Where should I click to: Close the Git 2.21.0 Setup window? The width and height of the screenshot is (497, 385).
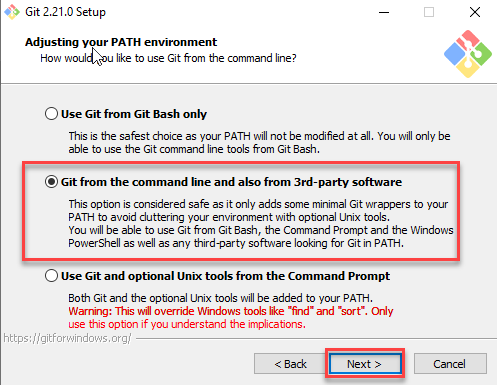click(x=475, y=12)
